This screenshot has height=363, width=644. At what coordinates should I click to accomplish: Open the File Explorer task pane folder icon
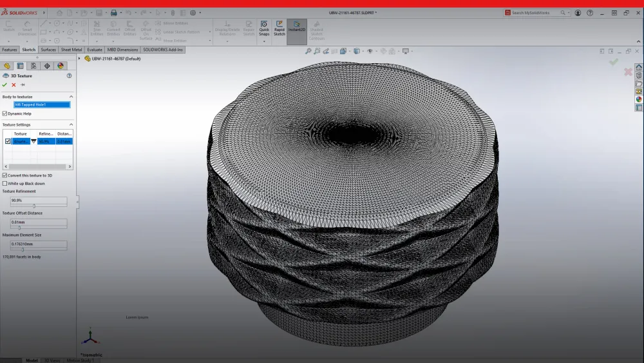pos(639,83)
